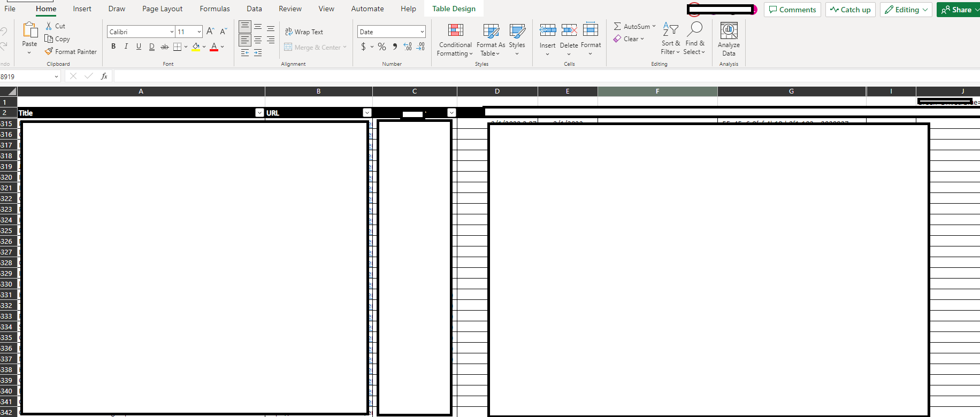Align text to the middle vertically
This screenshot has height=417, width=980.
258,27
